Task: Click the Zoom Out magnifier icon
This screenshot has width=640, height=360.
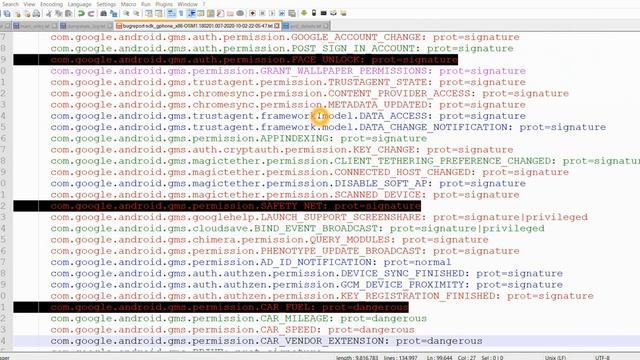Action: click(x=136, y=13)
